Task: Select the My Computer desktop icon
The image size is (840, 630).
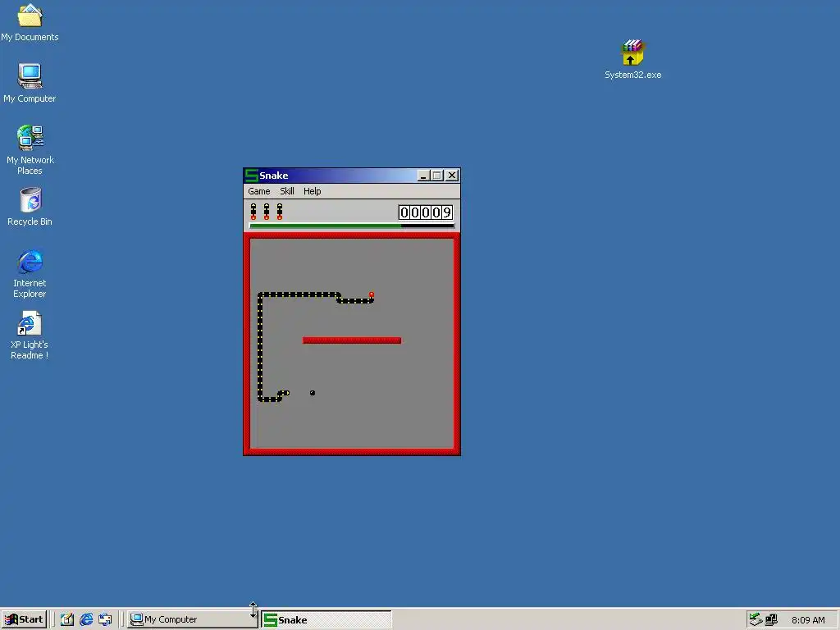Action: (x=30, y=83)
